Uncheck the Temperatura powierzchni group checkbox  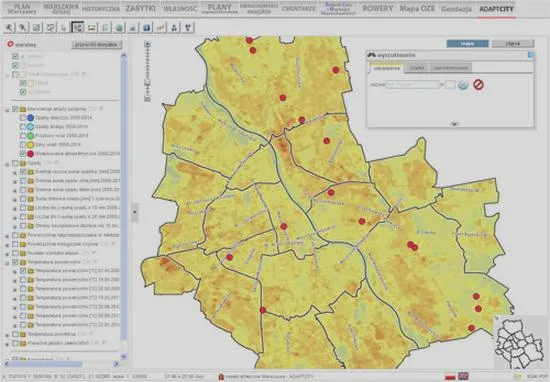[15, 262]
